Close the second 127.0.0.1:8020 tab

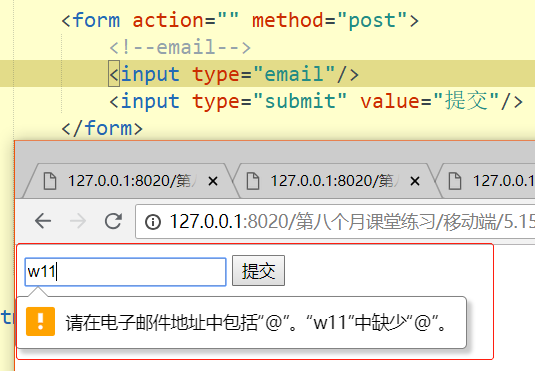tap(415, 181)
